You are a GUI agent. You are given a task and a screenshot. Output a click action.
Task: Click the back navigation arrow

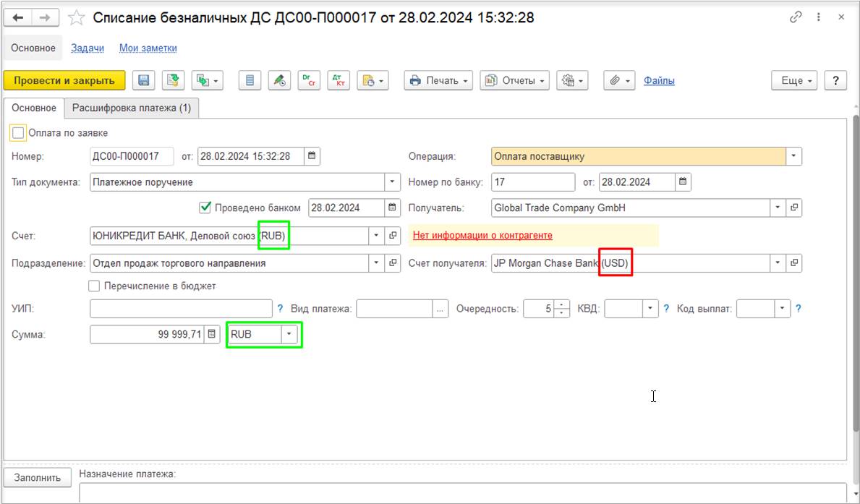coord(18,18)
